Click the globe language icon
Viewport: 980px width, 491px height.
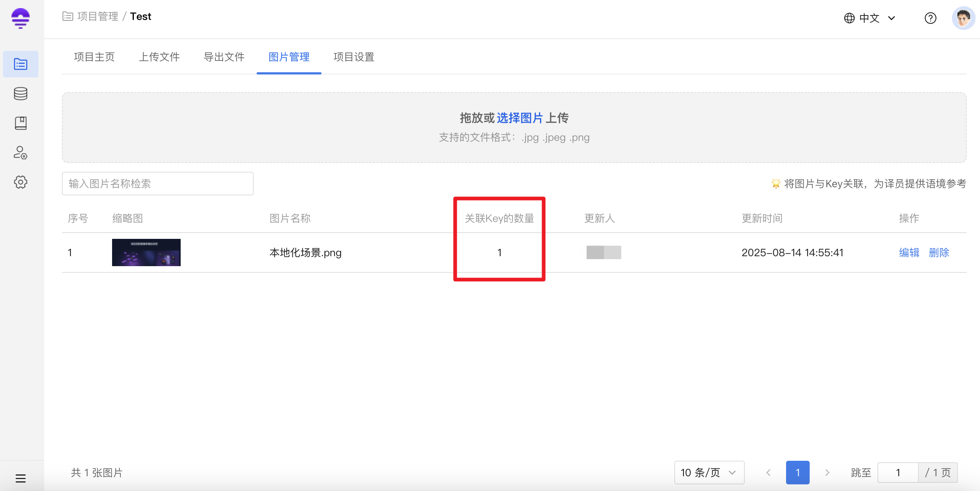click(849, 18)
